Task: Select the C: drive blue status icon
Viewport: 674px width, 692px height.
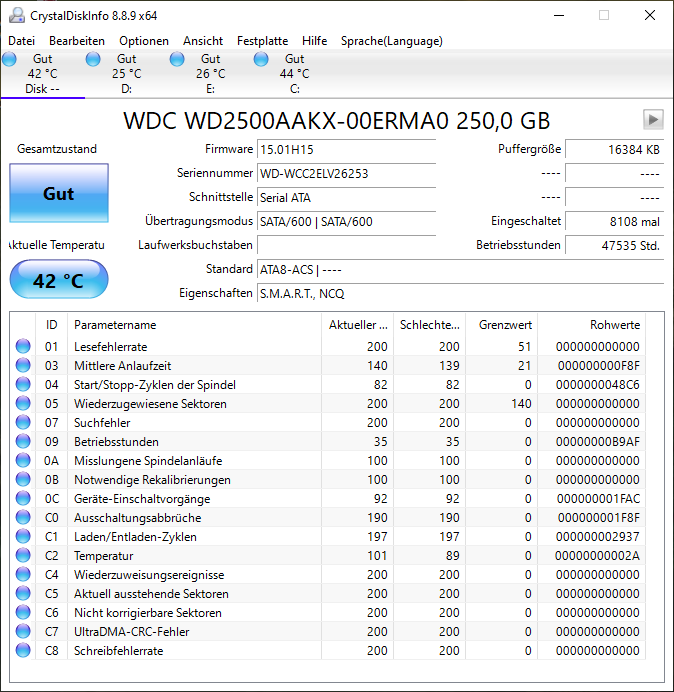Action: 261,59
